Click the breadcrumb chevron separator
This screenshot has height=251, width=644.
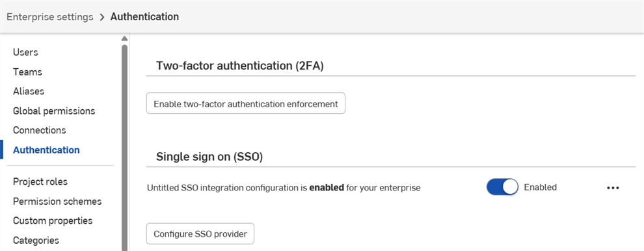[102, 18]
